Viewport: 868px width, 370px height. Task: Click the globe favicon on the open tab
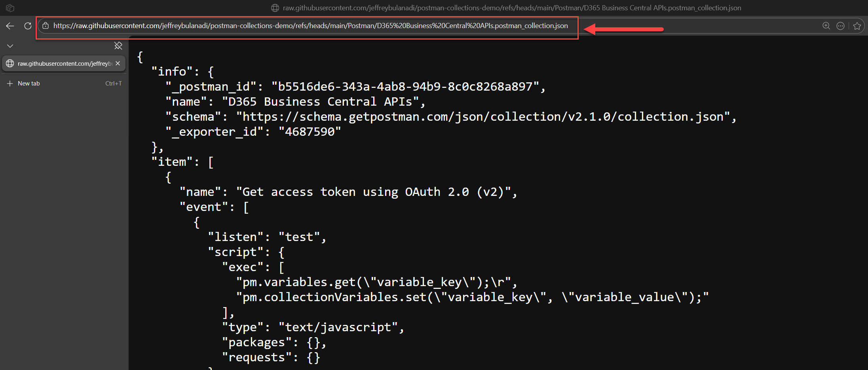[x=9, y=63]
